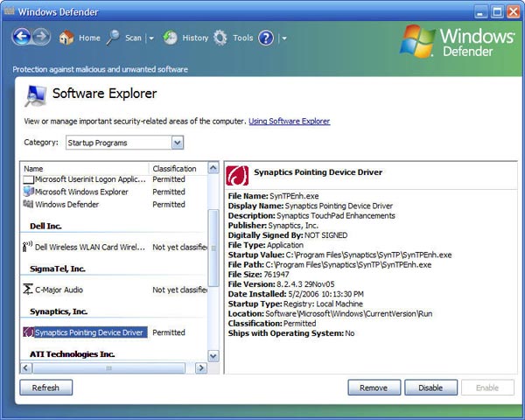Screen dimensions: 525x420
Task: Select Microsoft Userinit Logon Applic... row
Action: tap(114, 179)
